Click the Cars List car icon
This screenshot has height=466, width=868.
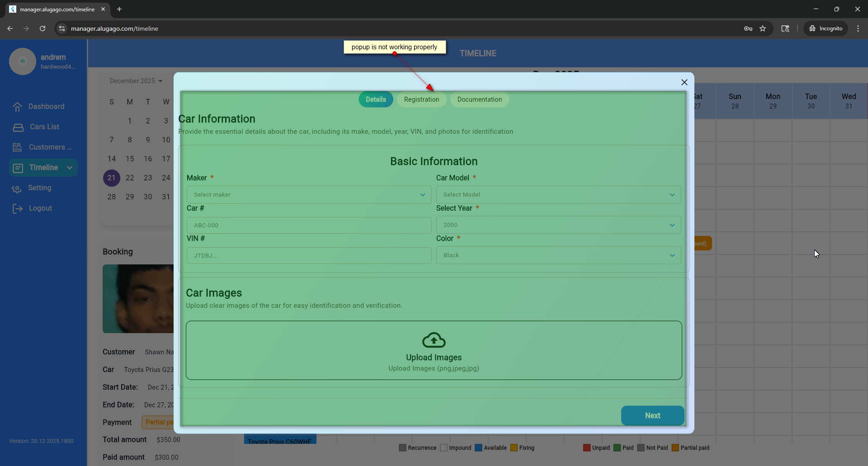click(18, 127)
